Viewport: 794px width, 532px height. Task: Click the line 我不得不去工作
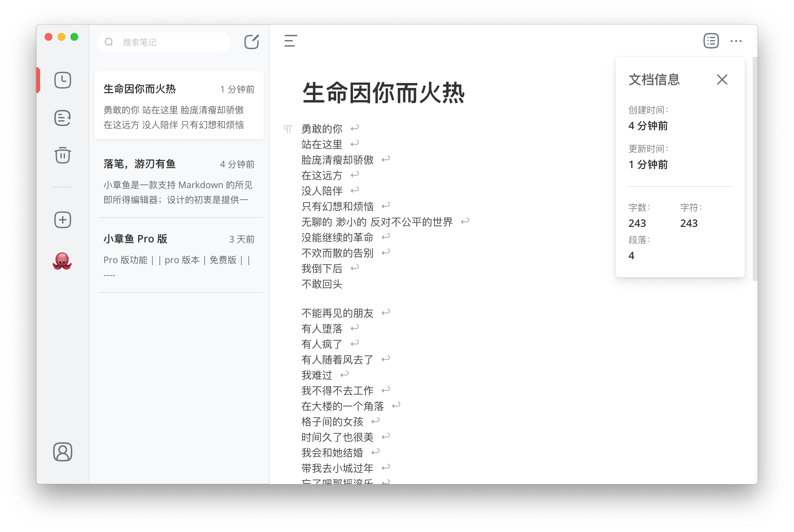[337, 390]
